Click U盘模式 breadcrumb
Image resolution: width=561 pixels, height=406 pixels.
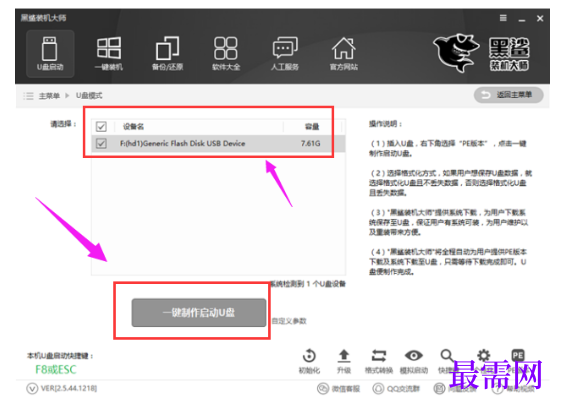[x=89, y=96]
